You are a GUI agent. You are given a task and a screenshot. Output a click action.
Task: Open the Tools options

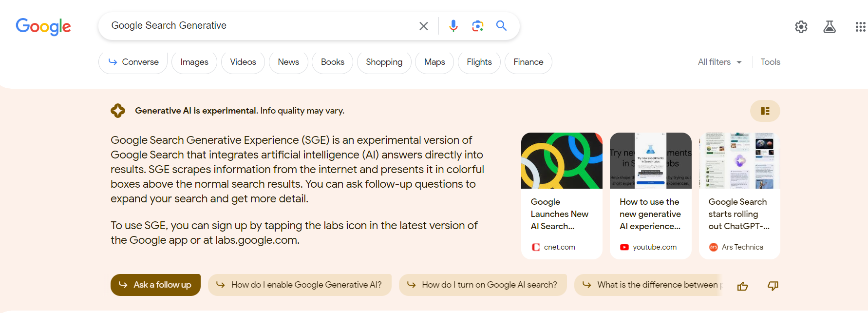coord(771,62)
